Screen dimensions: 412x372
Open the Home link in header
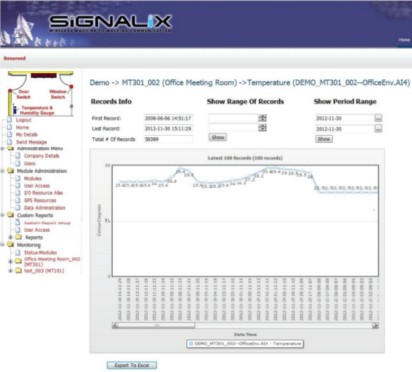[x=404, y=40]
